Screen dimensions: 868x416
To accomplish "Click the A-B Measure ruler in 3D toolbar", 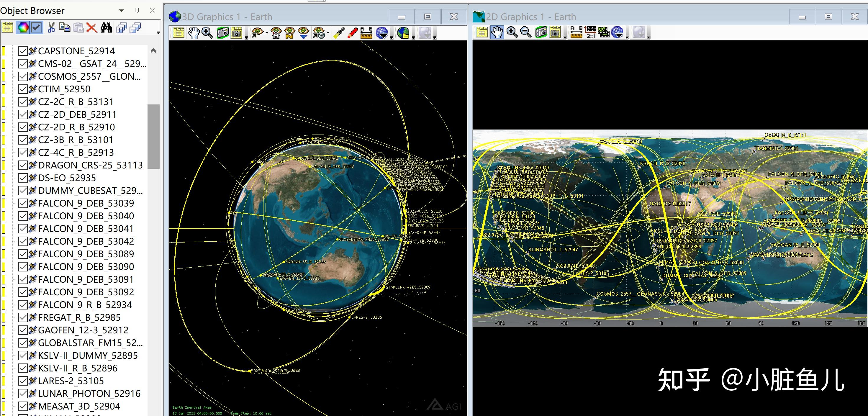I will tap(366, 33).
